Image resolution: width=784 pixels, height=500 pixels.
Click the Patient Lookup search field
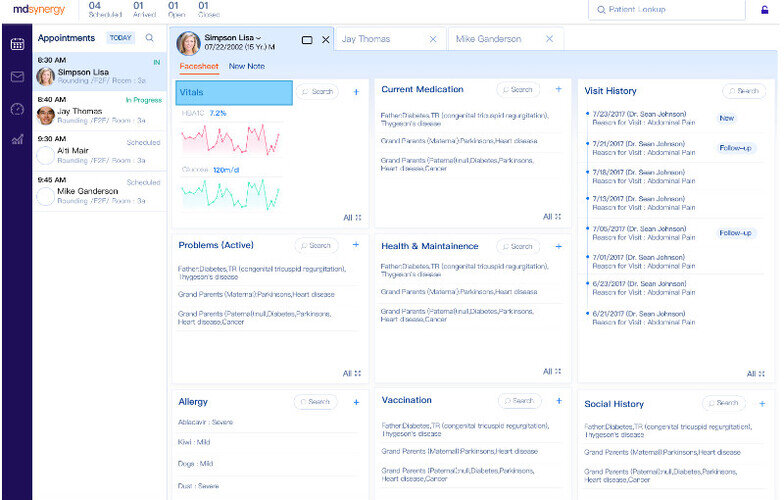tap(666, 10)
